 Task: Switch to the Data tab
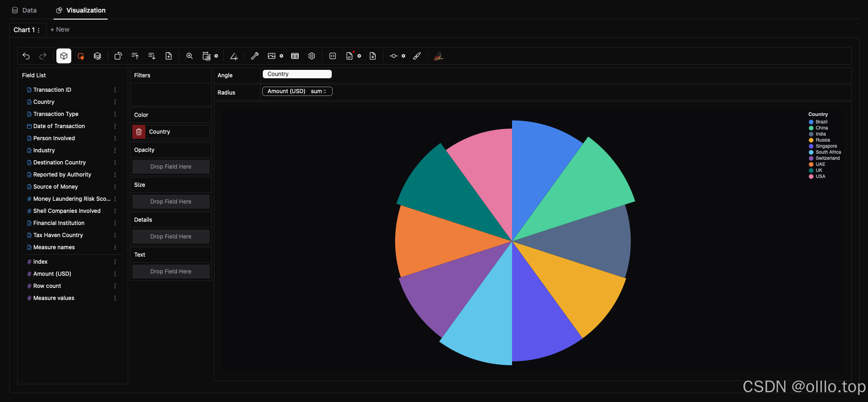[24, 10]
